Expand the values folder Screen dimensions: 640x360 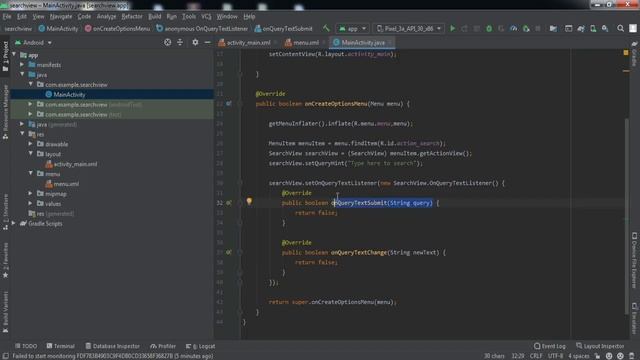pyautogui.click(x=31, y=203)
